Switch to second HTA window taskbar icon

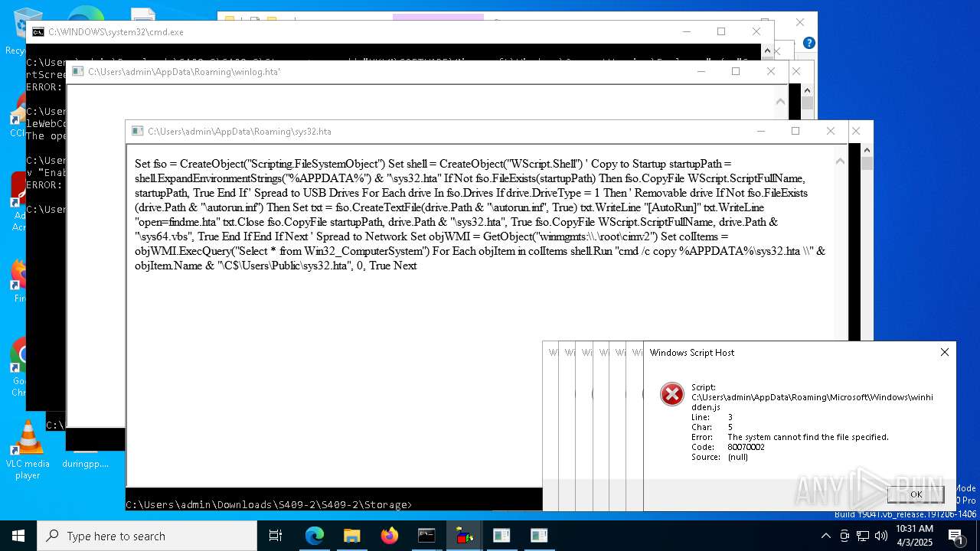tap(539, 536)
